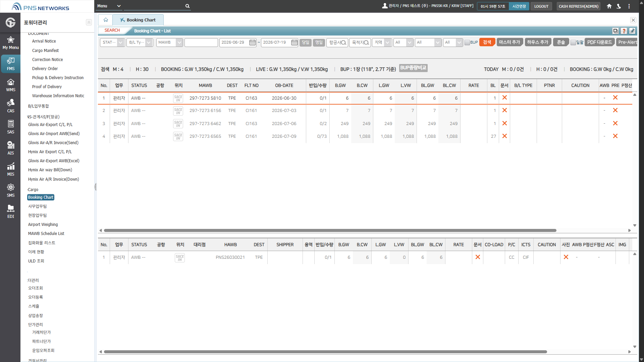Screen dimensions: 644x362
Task: Click the CASH REFRESH(ADMIN) button
Action: (579, 6)
